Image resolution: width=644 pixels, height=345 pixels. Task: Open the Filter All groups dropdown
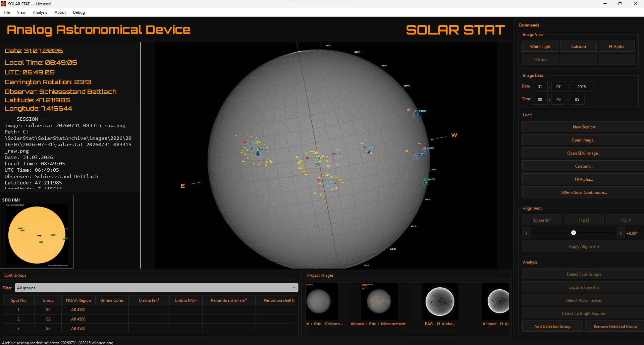point(156,288)
